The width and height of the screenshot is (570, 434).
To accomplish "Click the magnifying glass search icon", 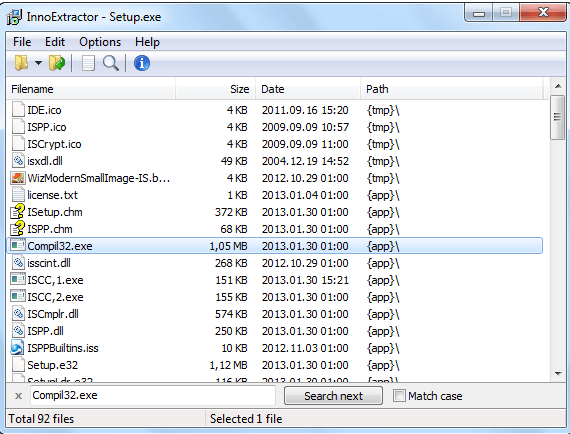I will [x=111, y=63].
